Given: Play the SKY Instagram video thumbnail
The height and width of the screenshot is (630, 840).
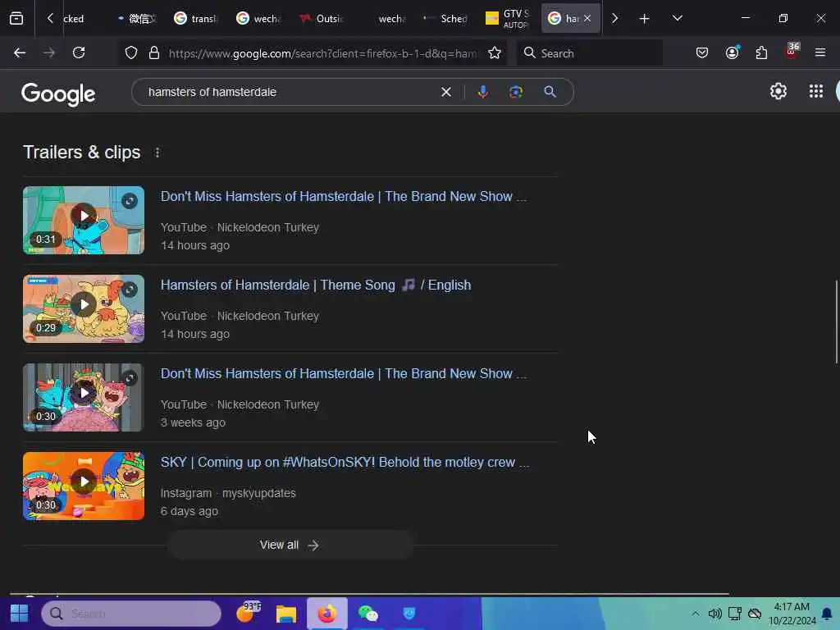Looking at the screenshot, I should tap(84, 486).
